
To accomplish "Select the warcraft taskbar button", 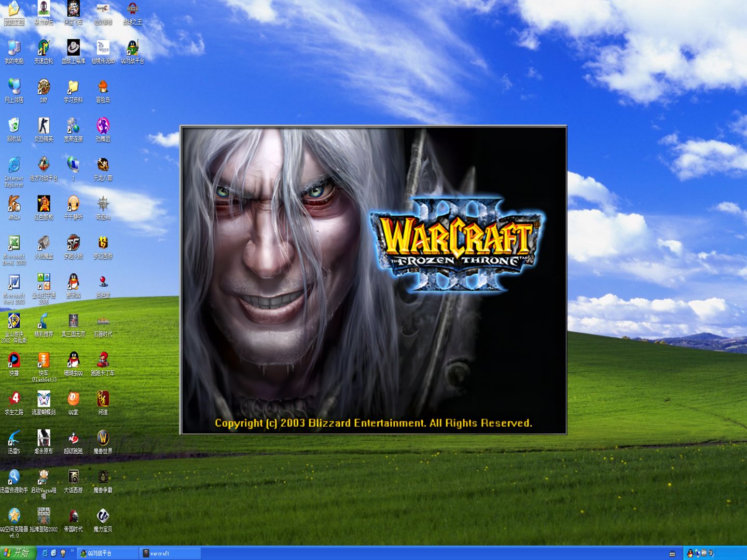I will click(170, 553).
